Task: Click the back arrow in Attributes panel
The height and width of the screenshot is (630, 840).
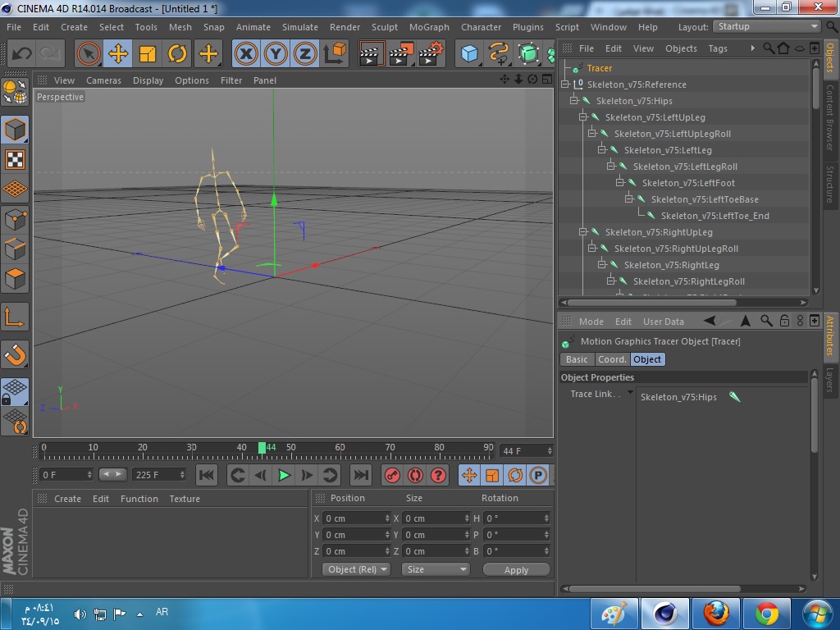Action: click(x=710, y=321)
